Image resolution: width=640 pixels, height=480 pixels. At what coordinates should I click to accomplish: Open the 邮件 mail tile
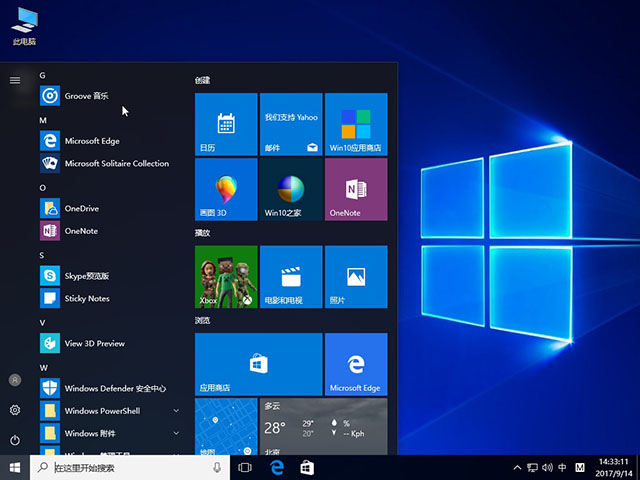pos(291,124)
